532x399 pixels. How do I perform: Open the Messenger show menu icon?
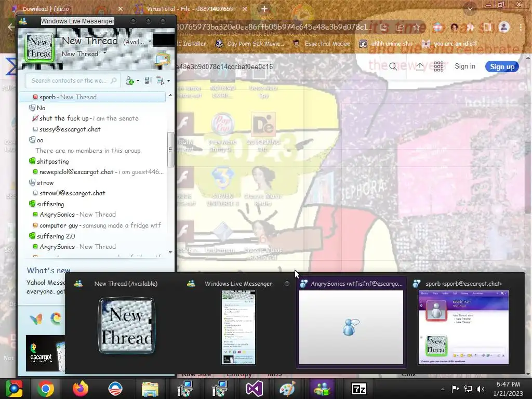160,81
